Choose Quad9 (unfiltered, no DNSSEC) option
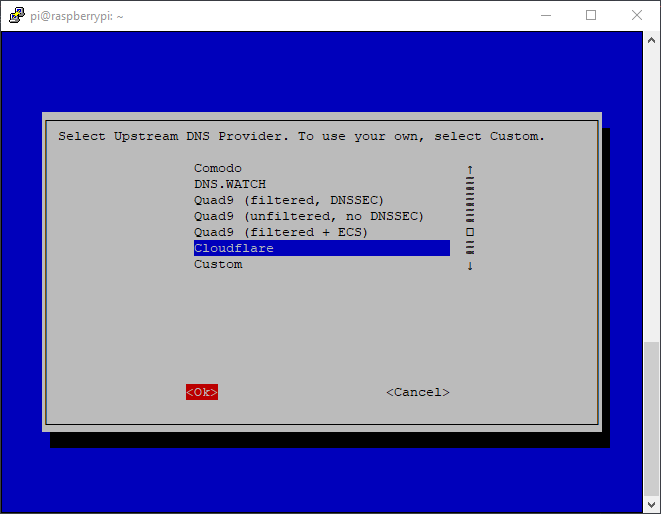This screenshot has height=514, width=661. tap(309, 216)
